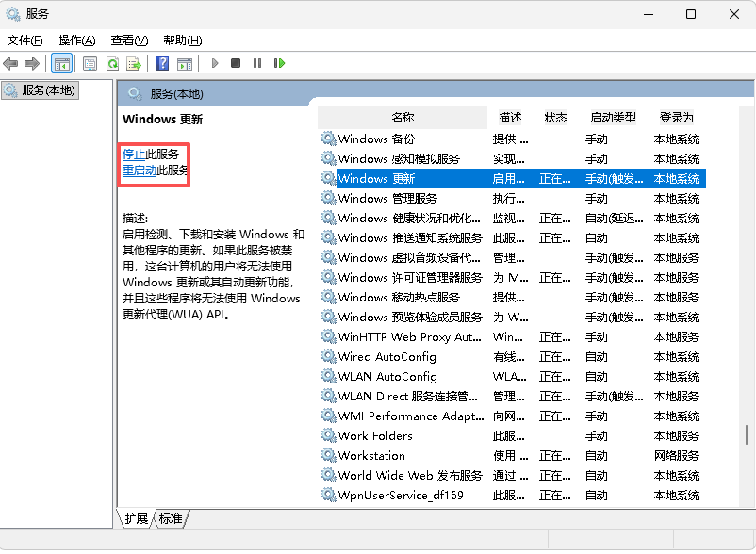Click the Export List icon
756x554 pixels.
(x=135, y=62)
